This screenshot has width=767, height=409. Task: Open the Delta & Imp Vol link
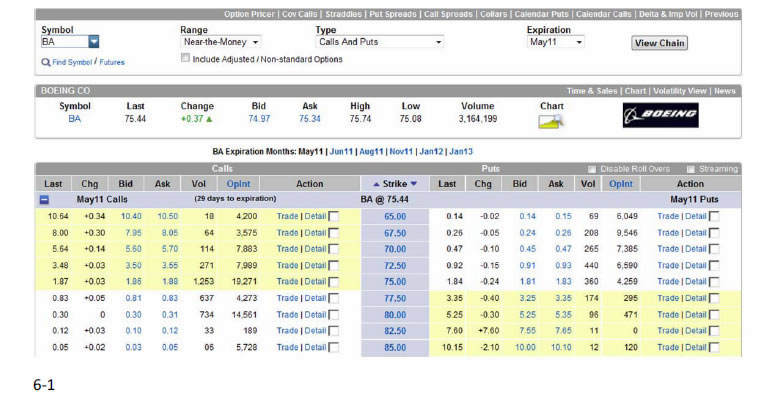click(668, 14)
